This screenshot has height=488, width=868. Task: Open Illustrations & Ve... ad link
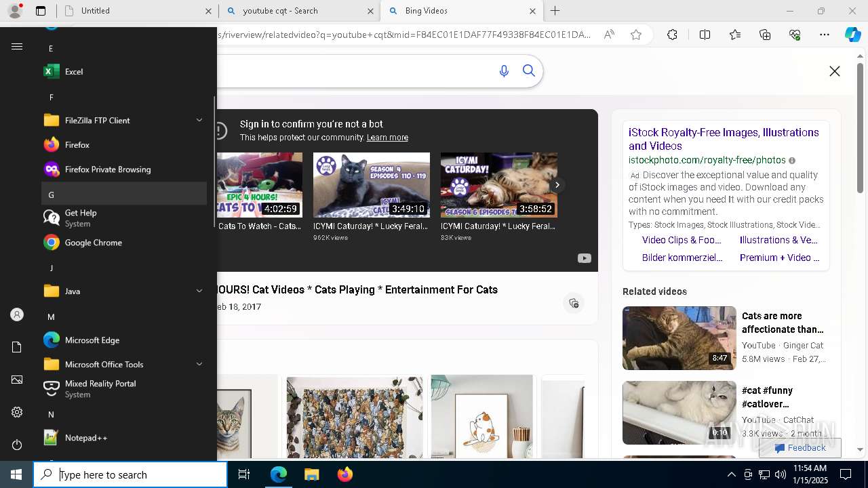click(778, 240)
